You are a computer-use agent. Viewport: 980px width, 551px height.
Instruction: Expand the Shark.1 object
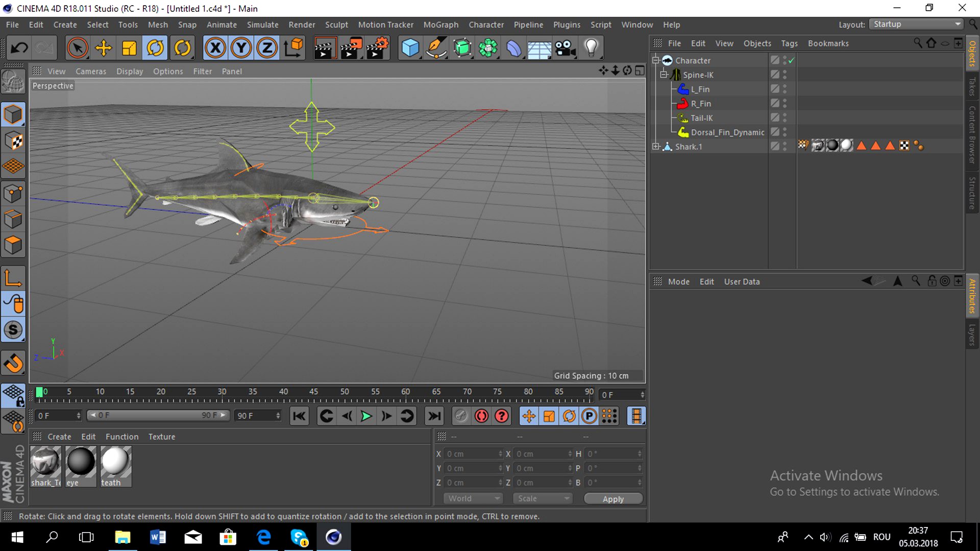click(x=656, y=147)
